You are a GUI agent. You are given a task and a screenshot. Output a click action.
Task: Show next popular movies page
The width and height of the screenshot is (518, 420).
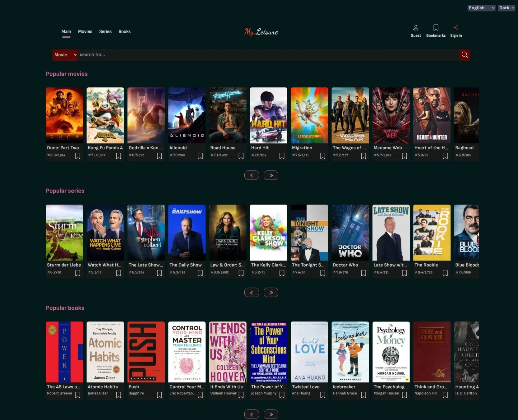pyautogui.click(x=271, y=175)
